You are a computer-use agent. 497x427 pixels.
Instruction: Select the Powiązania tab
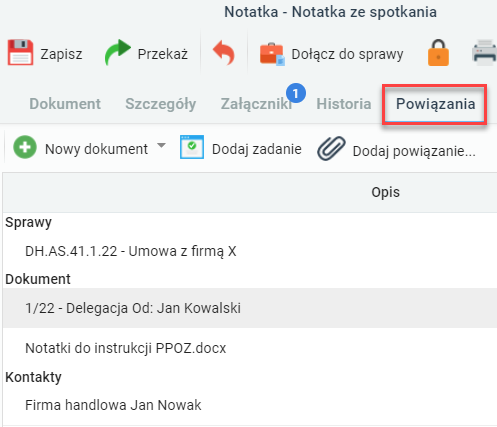pyautogui.click(x=435, y=104)
